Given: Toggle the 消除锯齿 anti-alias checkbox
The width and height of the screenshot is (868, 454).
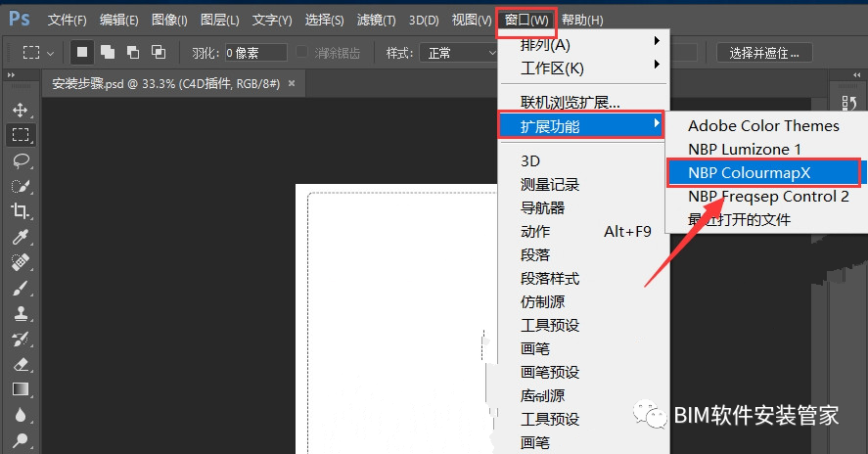Looking at the screenshot, I should pos(301,52).
